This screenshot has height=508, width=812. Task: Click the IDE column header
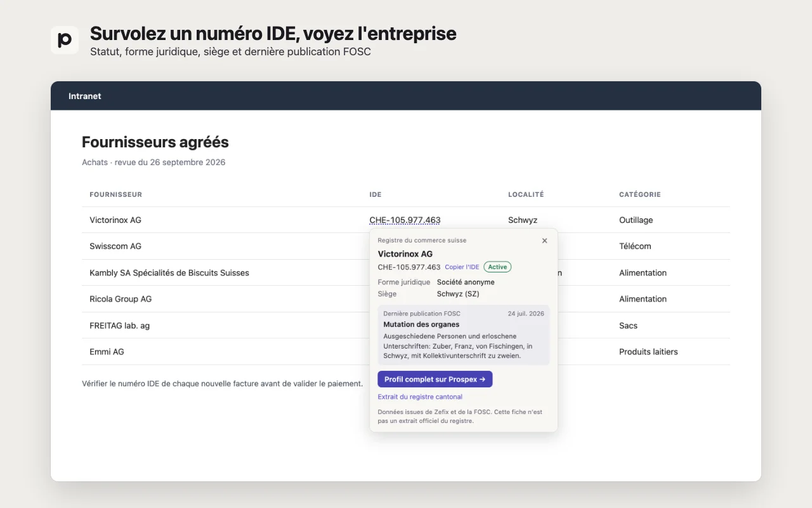[x=376, y=194]
